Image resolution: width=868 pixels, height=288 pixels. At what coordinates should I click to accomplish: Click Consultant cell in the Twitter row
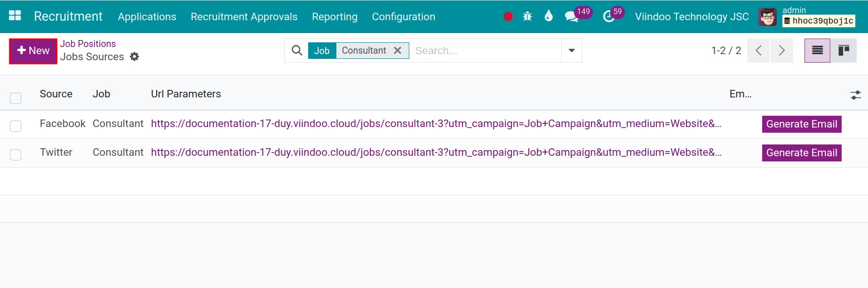(118, 152)
